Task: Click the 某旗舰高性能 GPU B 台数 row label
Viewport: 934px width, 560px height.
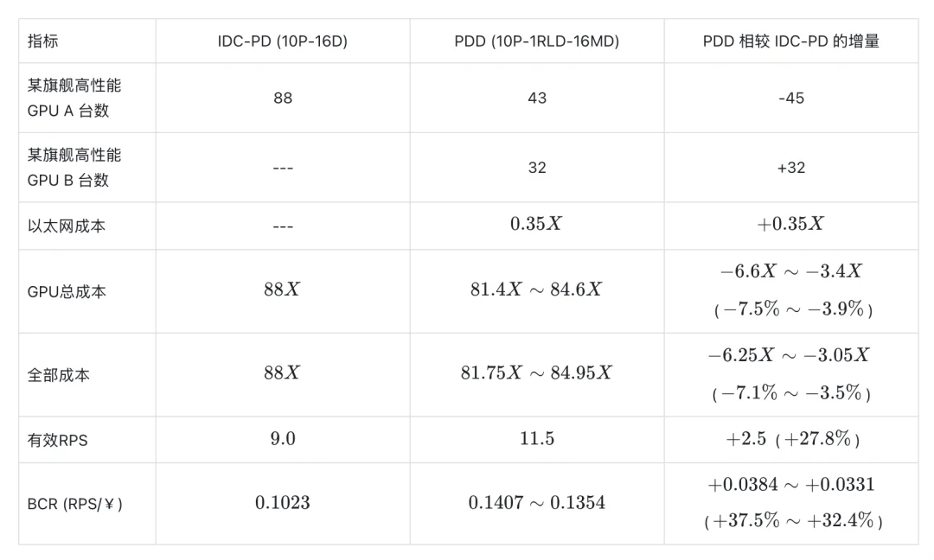Action: point(74,168)
